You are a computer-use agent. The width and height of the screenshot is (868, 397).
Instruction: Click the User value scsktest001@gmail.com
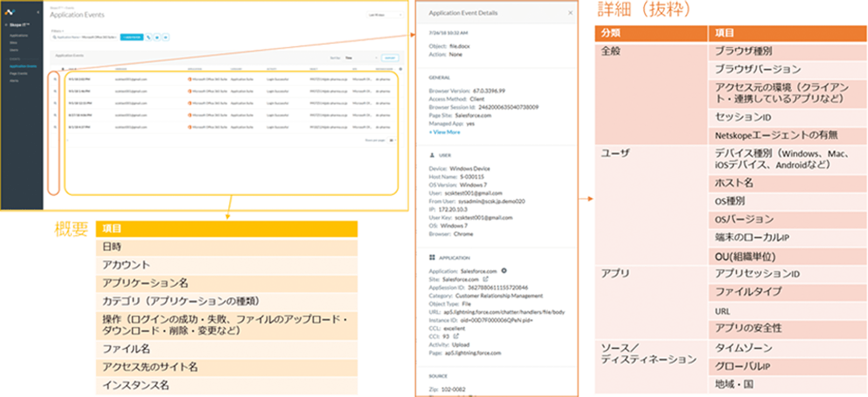473,193
